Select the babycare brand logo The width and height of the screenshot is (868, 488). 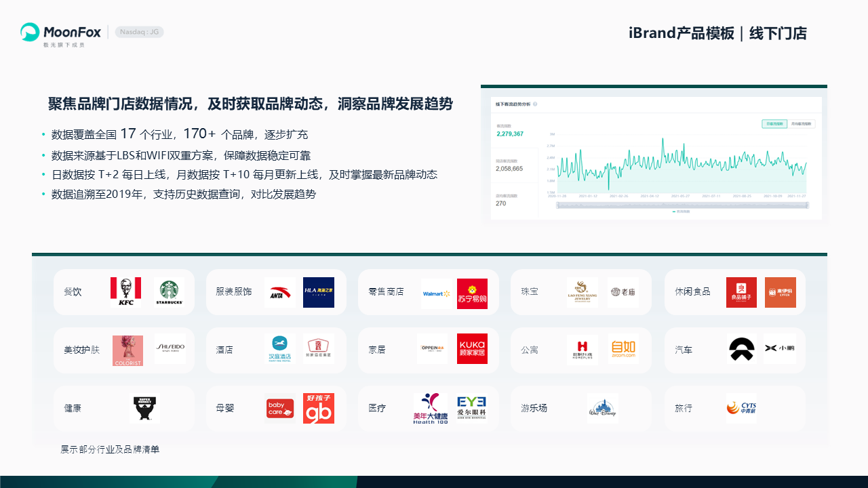279,408
